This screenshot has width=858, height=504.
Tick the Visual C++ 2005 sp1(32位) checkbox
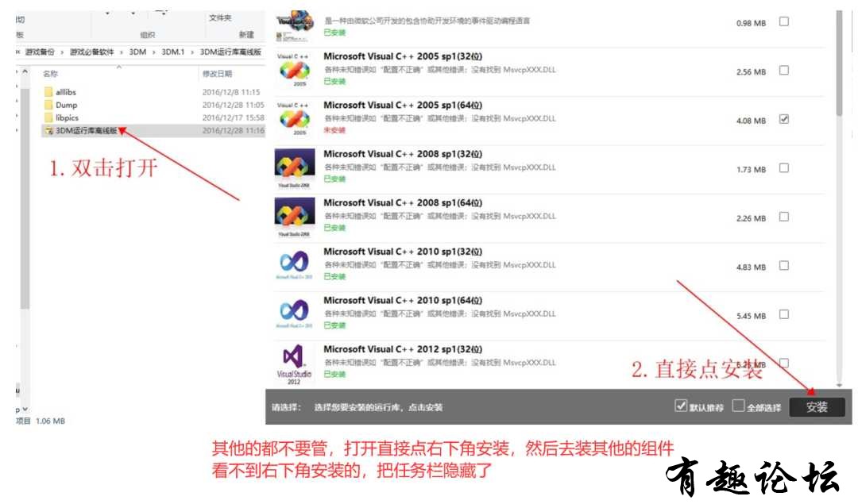pyautogui.click(x=784, y=71)
